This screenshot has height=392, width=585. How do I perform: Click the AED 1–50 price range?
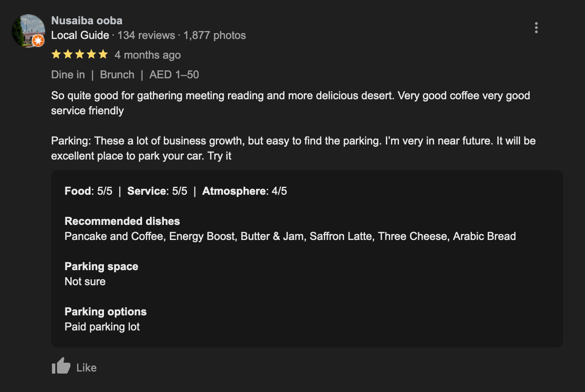174,75
